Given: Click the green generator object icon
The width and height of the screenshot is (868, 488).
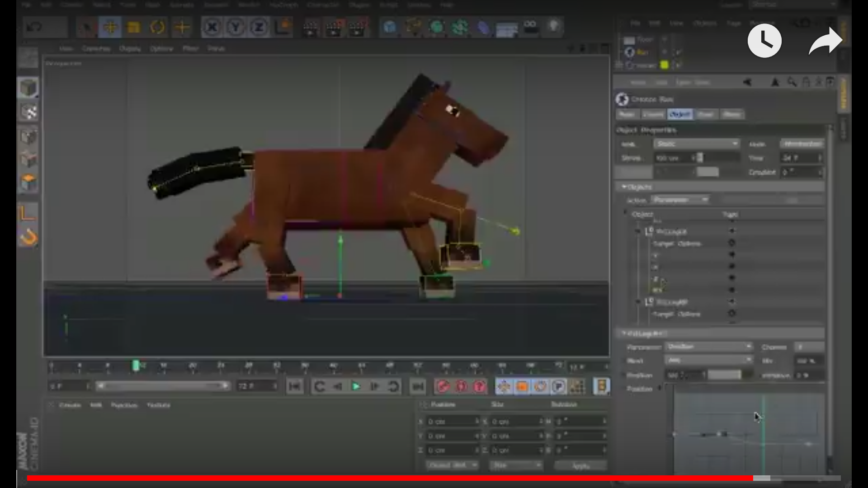Looking at the screenshot, I should click(x=437, y=28).
